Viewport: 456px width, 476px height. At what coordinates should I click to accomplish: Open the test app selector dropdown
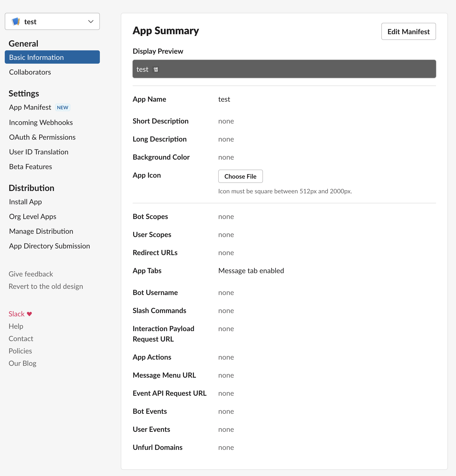tap(52, 22)
